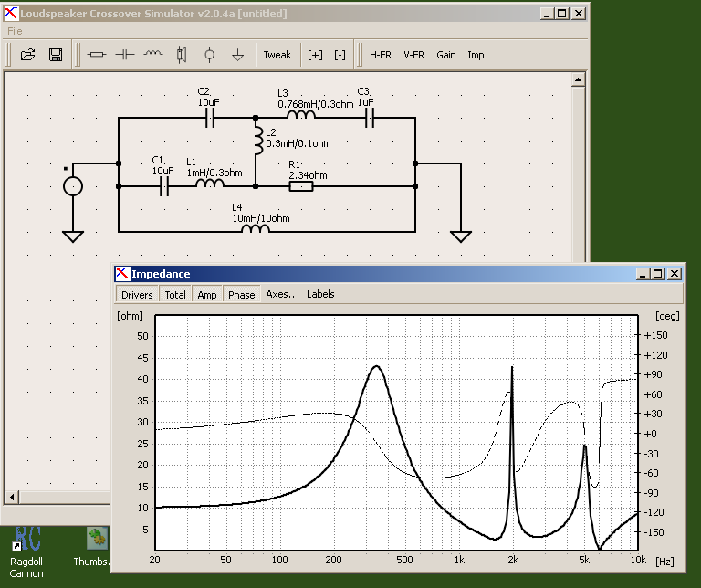Click the [-] zoom out button

click(x=340, y=55)
